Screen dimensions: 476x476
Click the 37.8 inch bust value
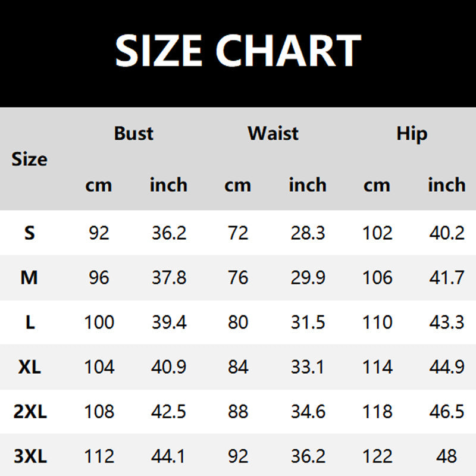click(x=168, y=277)
